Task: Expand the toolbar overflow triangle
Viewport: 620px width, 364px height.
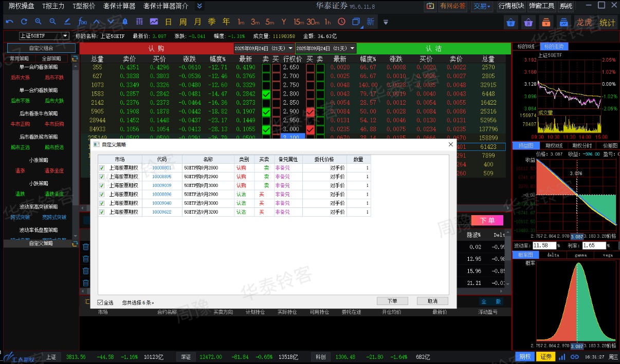Action: pyautogui.click(x=386, y=23)
